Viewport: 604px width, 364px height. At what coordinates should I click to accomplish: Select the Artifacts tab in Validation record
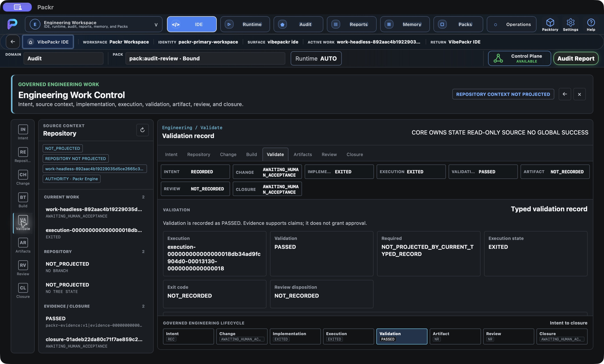[303, 154]
